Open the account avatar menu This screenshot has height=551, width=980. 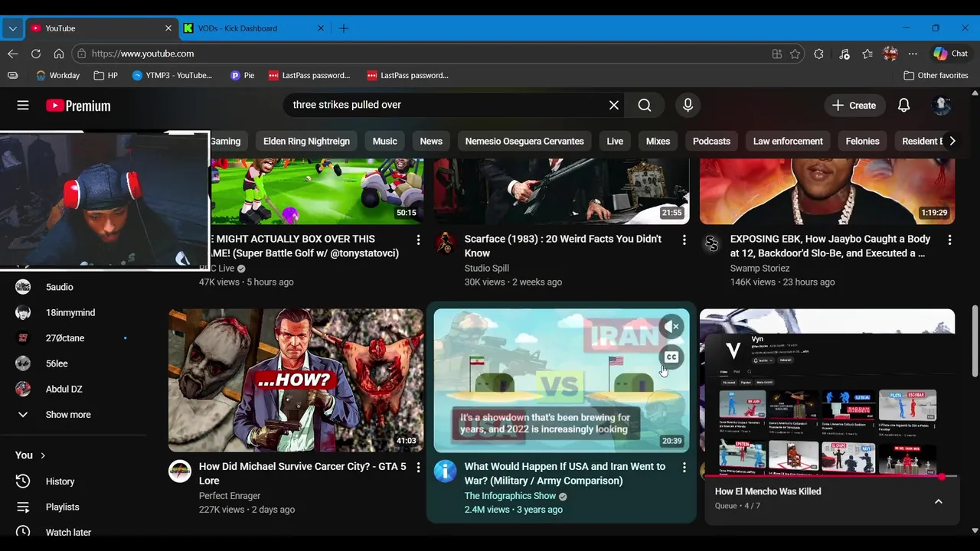pyautogui.click(x=942, y=106)
